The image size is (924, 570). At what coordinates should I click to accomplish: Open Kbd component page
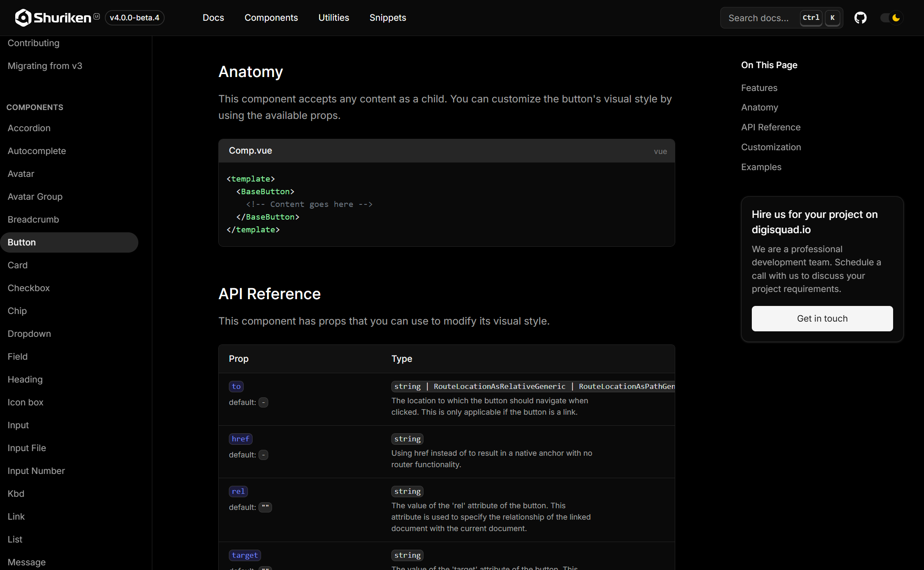click(16, 494)
